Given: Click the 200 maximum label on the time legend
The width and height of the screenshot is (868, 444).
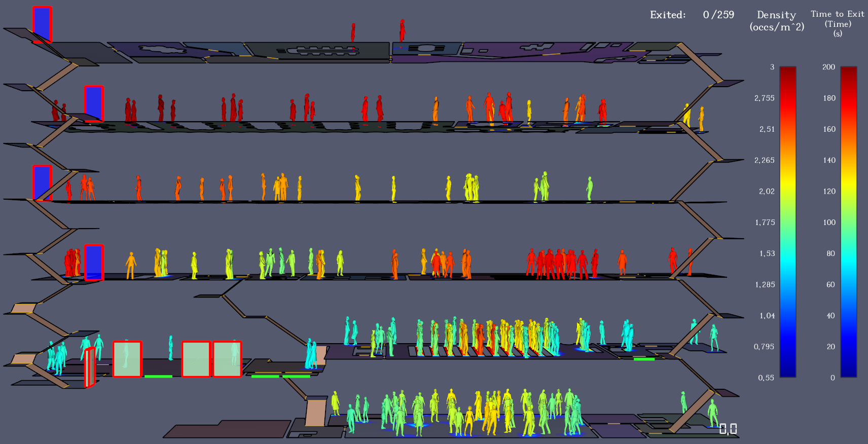Looking at the screenshot, I should coord(828,67).
